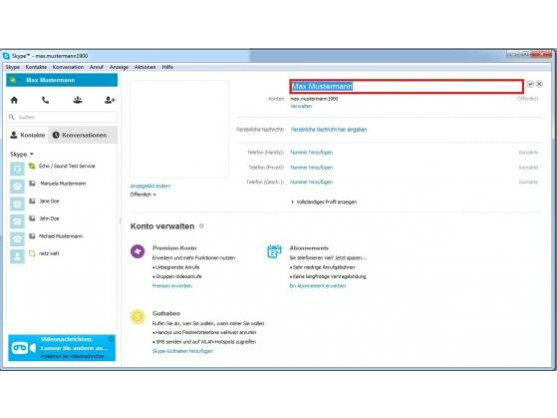
Task: Follow the Skype-Guthaben hinzufügen link
Action: pos(183,351)
